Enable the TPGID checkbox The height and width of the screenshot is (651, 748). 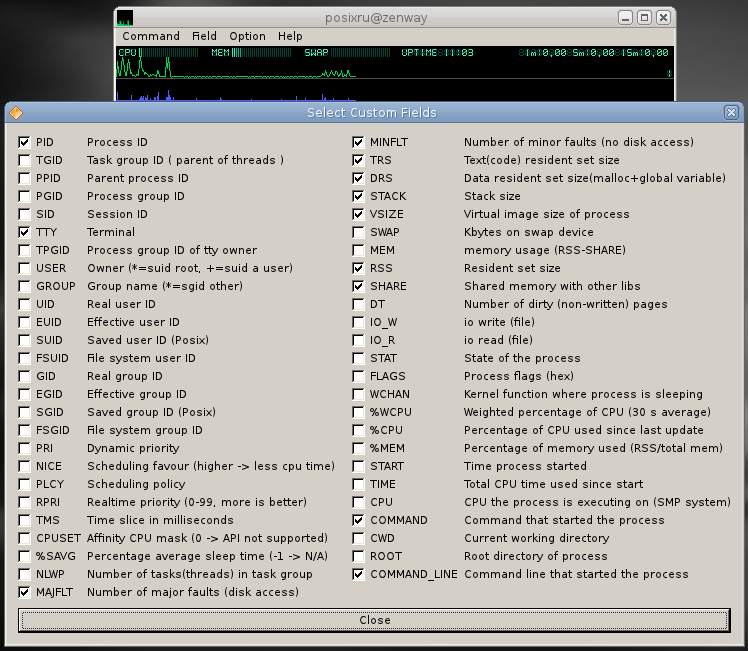(24, 250)
